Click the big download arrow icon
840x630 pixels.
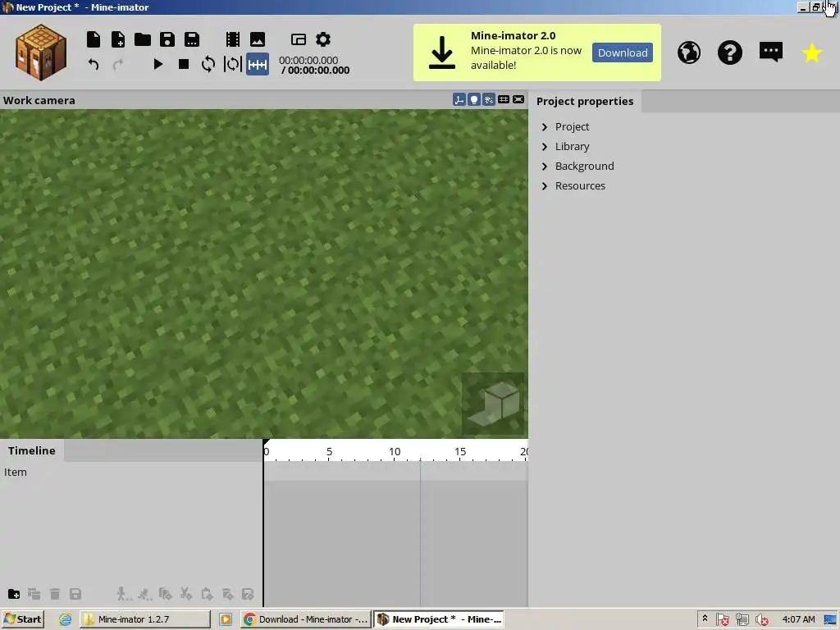tap(442, 52)
